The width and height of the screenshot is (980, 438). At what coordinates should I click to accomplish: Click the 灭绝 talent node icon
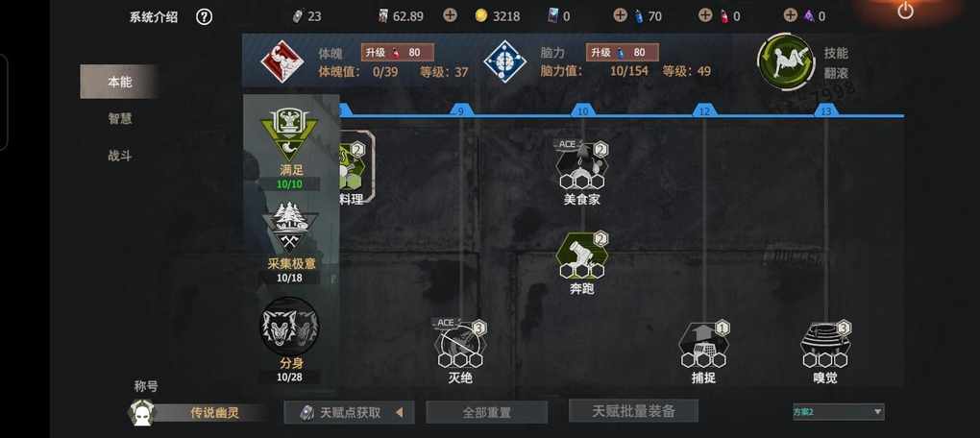[x=460, y=344]
